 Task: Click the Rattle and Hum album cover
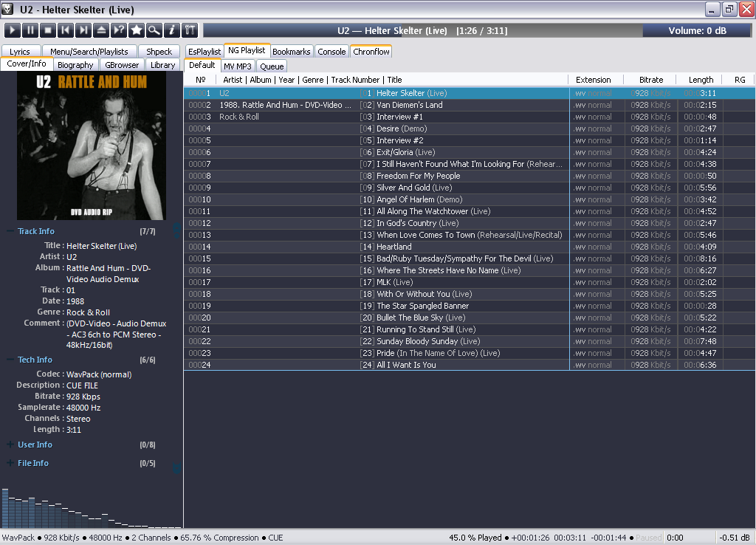tap(92, 146)
